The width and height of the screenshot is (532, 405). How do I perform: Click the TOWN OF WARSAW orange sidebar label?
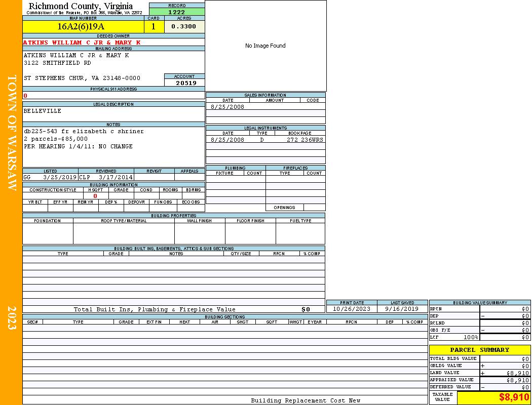pyautogui.click(x=11, y=133)
